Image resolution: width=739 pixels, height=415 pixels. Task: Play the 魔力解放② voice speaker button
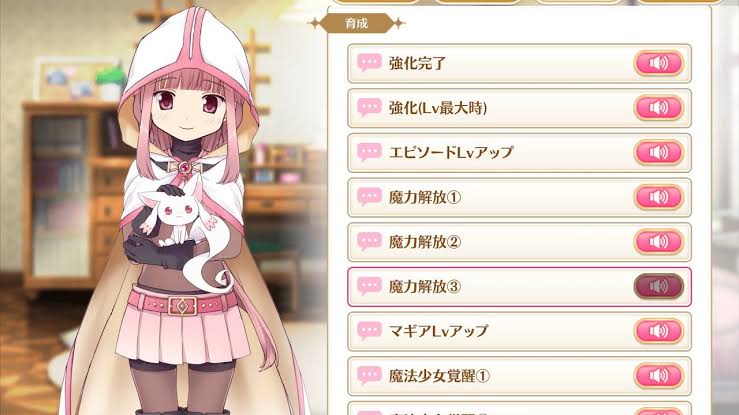[x=658, y=242]
